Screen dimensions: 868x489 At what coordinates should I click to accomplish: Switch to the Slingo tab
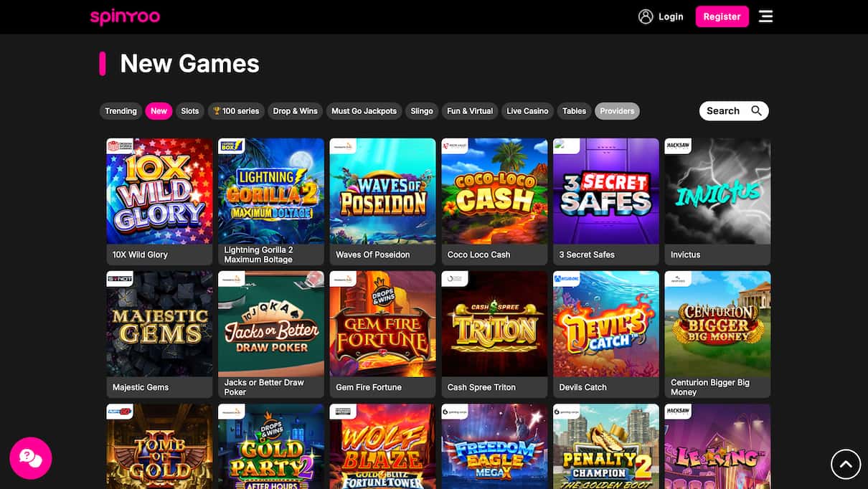[422, 111]
